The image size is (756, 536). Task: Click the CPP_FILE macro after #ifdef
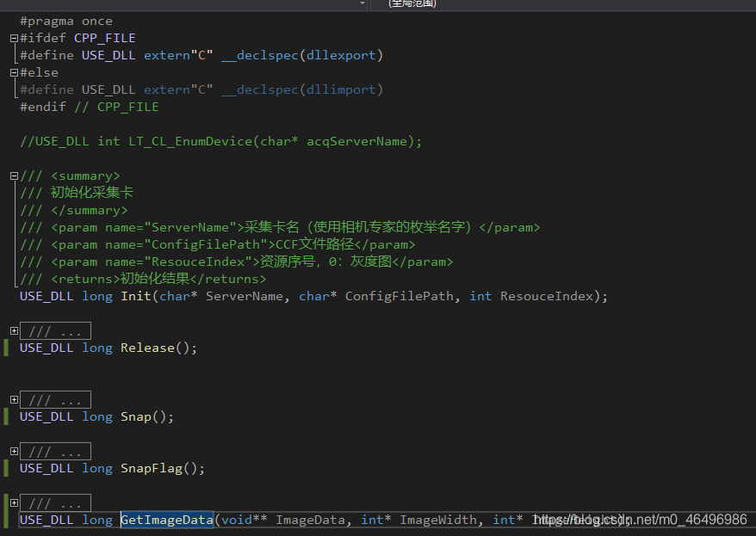[105, 38]
